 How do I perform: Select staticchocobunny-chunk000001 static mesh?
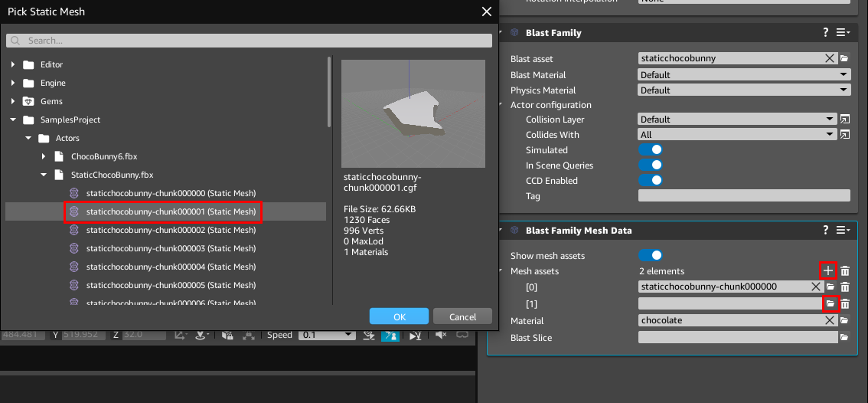click(x=171, y=211)
